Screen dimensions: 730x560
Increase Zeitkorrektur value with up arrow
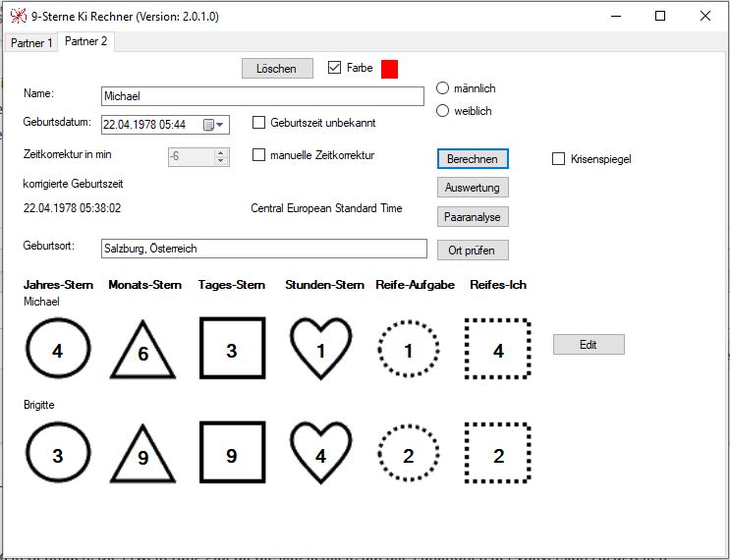[220, 152]
